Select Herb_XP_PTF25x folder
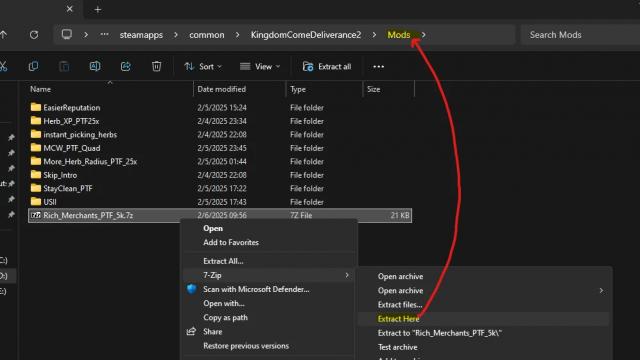640x360 pixels. [x=71, y=121]
